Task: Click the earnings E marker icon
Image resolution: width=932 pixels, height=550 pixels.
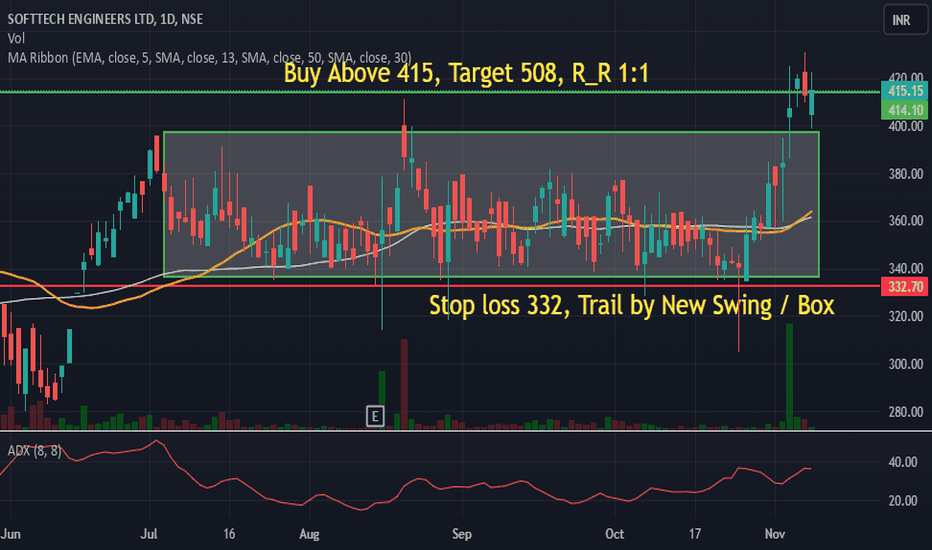Action: coord(375,416)
